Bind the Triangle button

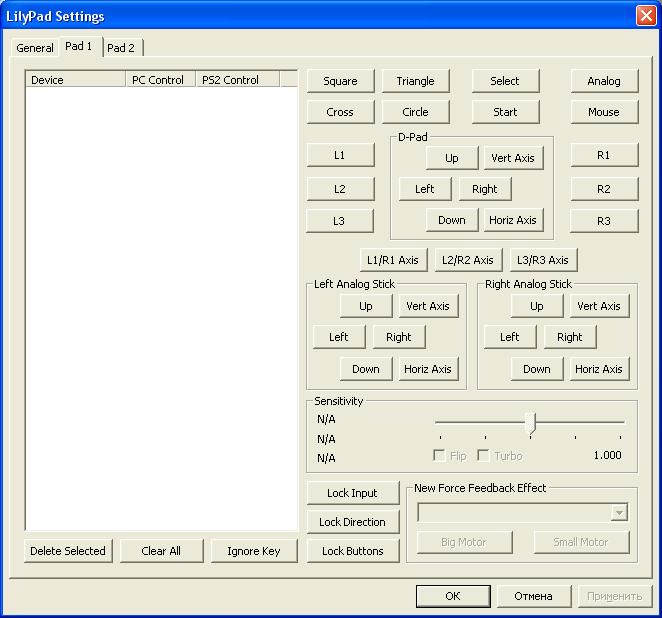click(x=415, y=81)
